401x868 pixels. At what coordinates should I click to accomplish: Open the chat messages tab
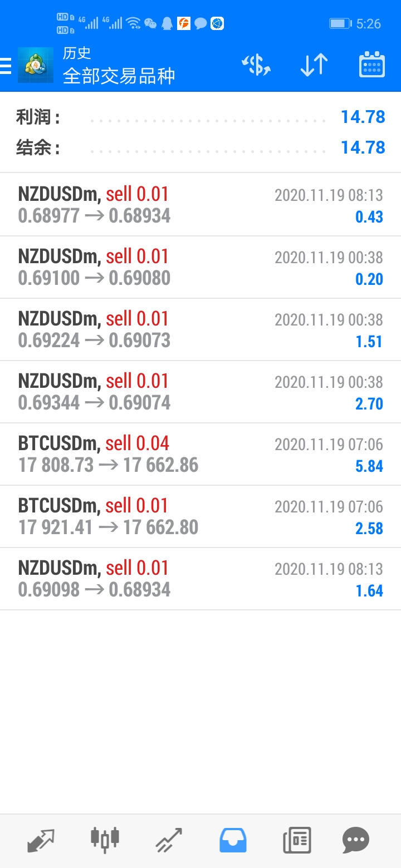click(x=356, y=840)
